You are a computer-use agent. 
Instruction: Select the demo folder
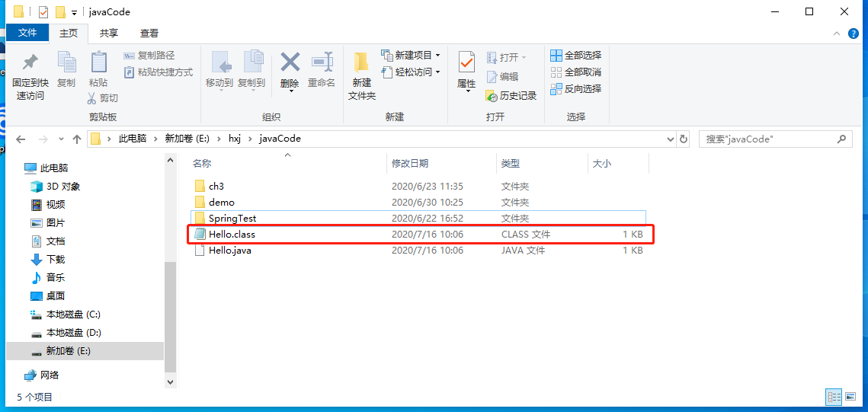coord(418,203)
